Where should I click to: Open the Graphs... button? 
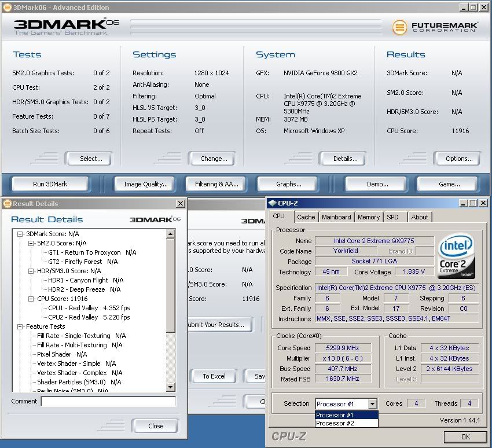coord(288,184)
